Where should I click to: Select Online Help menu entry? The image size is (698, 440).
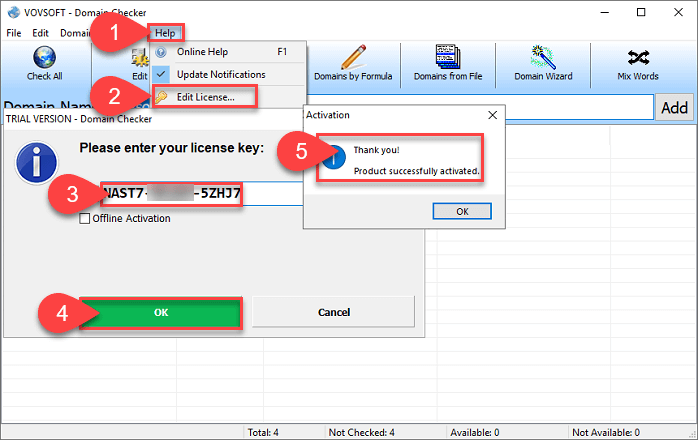point(229,52)
